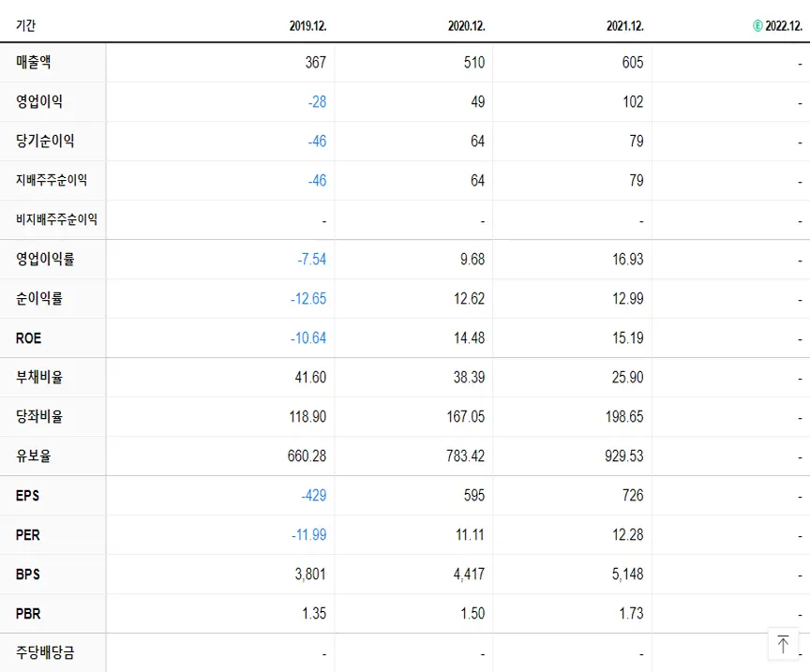Click the ROE row label
Viewport: 810px width, 672px height.
27,337
